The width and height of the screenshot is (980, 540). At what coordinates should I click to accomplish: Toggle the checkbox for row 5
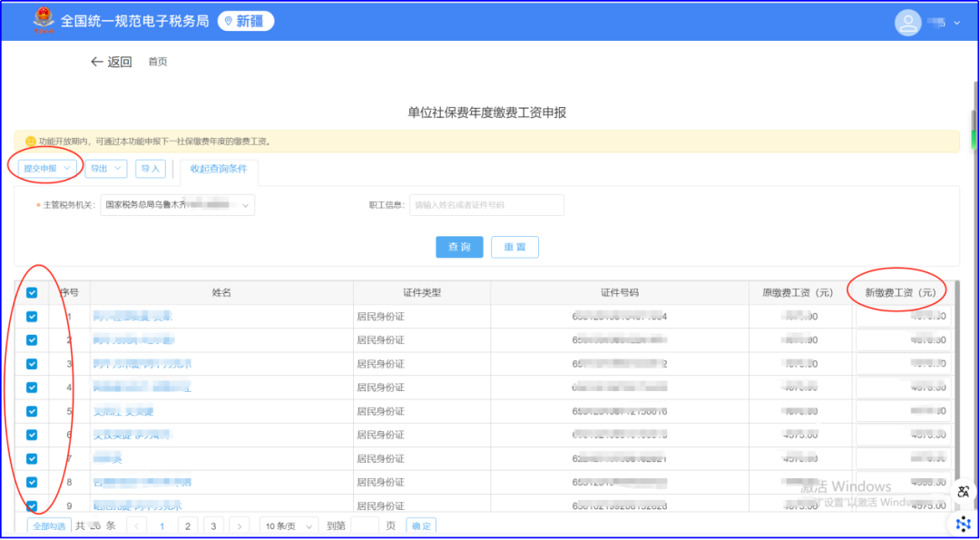[32, 411]
